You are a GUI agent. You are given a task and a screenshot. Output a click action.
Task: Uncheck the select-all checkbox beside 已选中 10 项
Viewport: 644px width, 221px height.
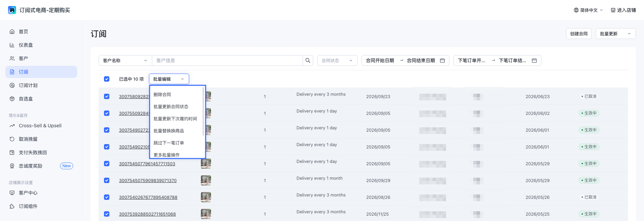[107, 79]
